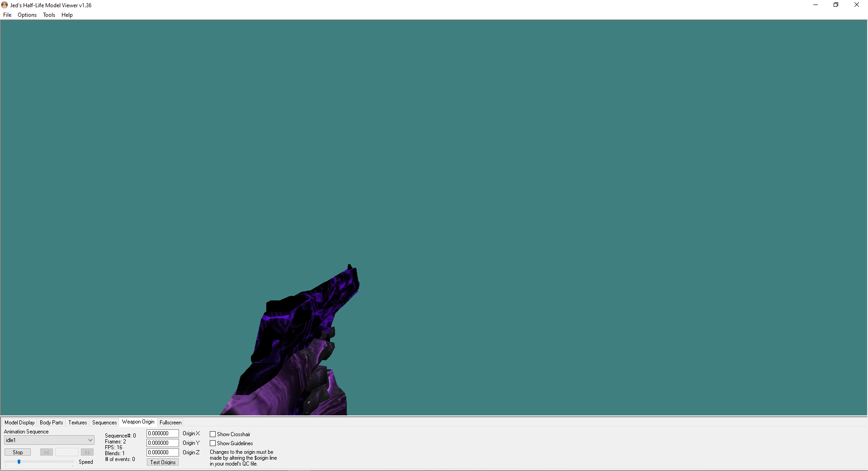Switch to the Sequences tab
This screenshot has width=868, height=471.
[104, 423]
